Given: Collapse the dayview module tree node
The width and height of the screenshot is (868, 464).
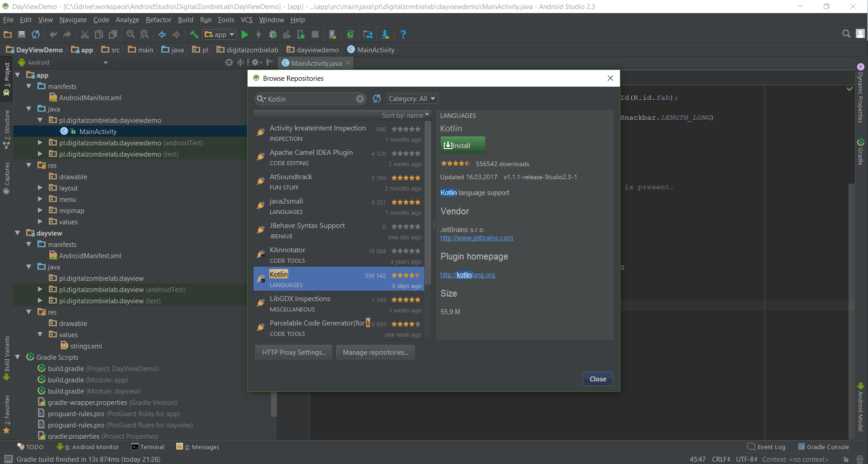Looking at the screenshot, I should tap(18, 233).
